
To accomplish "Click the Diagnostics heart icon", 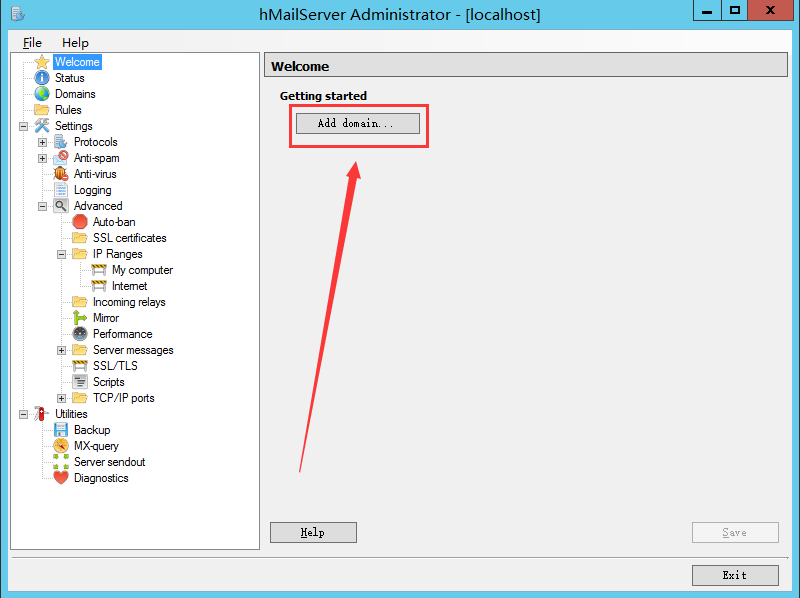I will pos(61,478).
